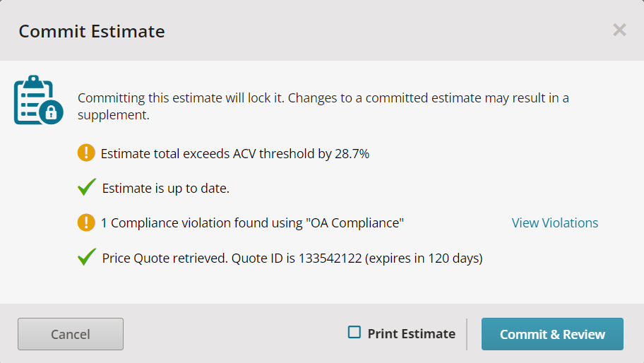Viewport: 644px width, 363px height.
Task: Click the checkmark beside Estimate is up to date
Action: point(87,187)
